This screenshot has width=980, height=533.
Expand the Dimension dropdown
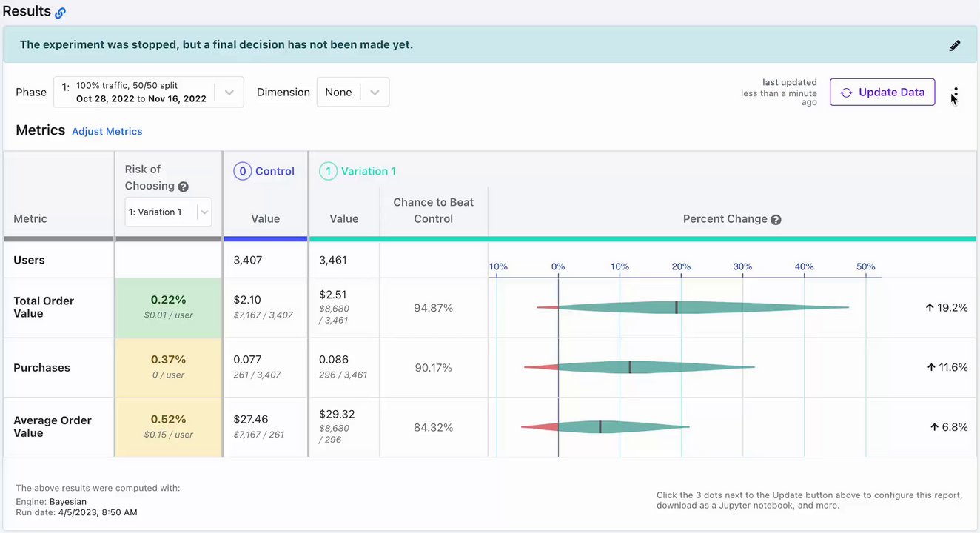375,93
